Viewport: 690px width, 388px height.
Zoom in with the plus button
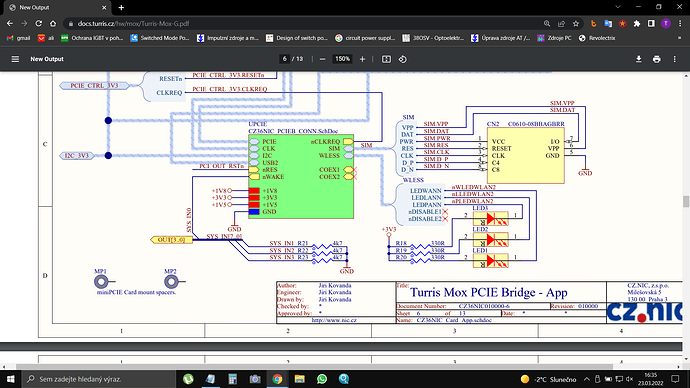362,59
